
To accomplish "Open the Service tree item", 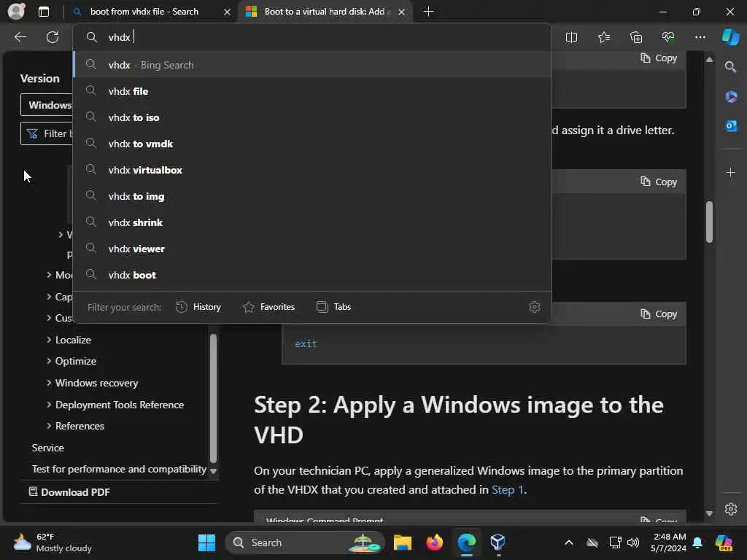I will [x=47, y=448].
